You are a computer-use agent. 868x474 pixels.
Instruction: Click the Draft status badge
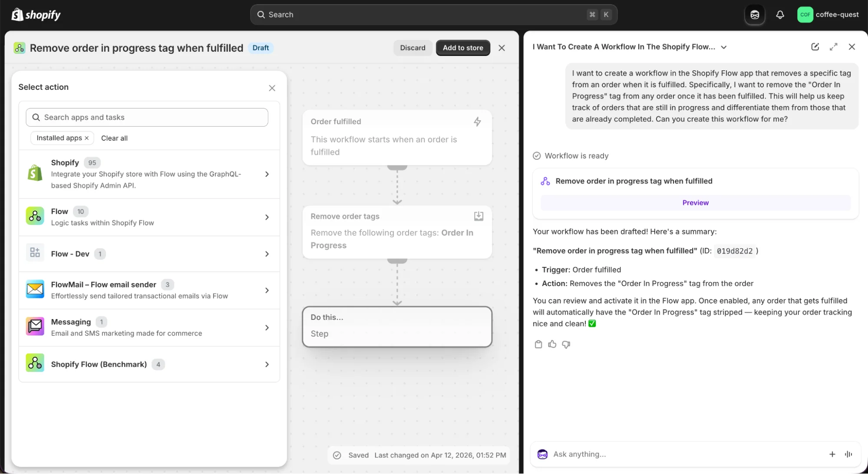(x=261, y=48)
